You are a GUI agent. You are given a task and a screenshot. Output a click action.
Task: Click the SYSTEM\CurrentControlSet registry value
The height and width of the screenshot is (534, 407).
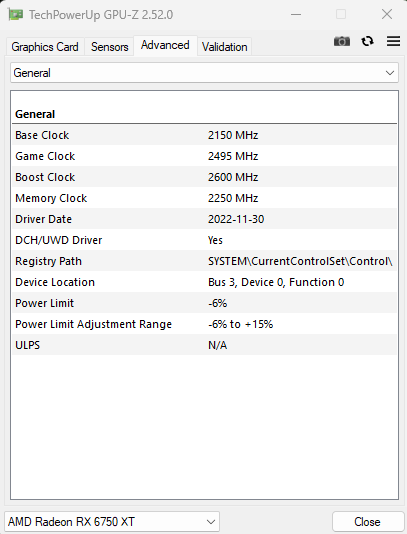[300, 261]
